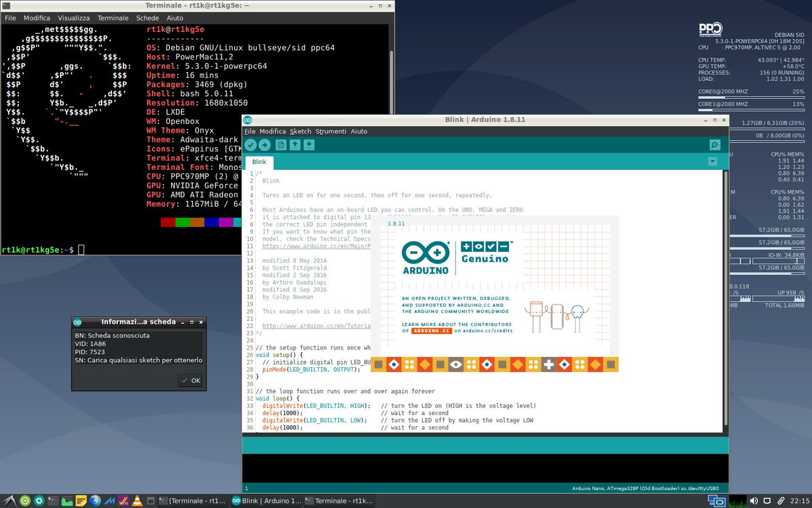Viewport: 812px width, 508px height.
Task: Create a new sketch via toolbar icon
Action: (281, 145)
